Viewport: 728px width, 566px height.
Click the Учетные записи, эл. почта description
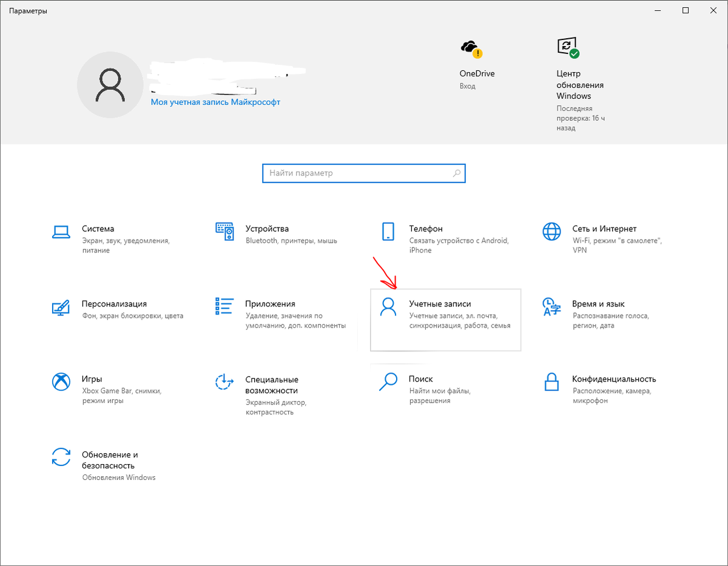(x=460, y=321)
